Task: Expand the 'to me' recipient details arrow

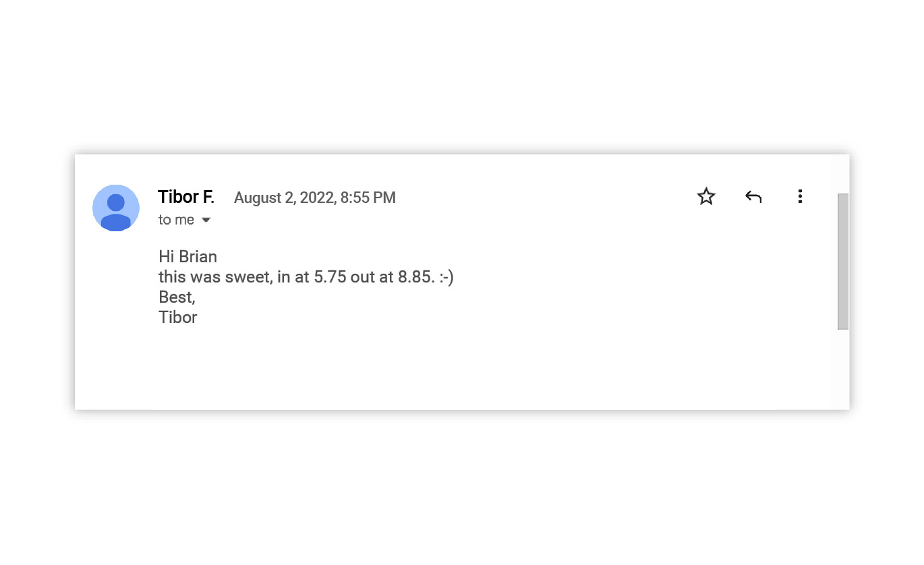Action: 206,220
